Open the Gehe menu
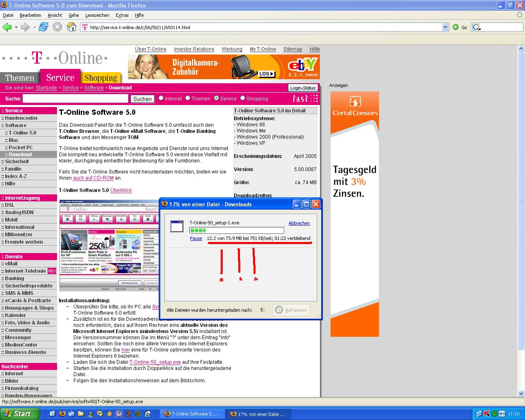525x420 pixels. pos(74,15)
